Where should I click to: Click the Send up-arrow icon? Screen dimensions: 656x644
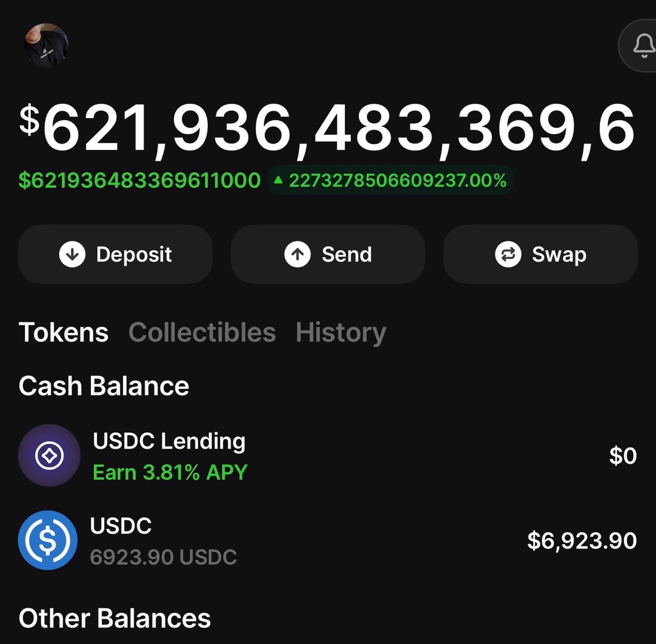tap(297, 254)
